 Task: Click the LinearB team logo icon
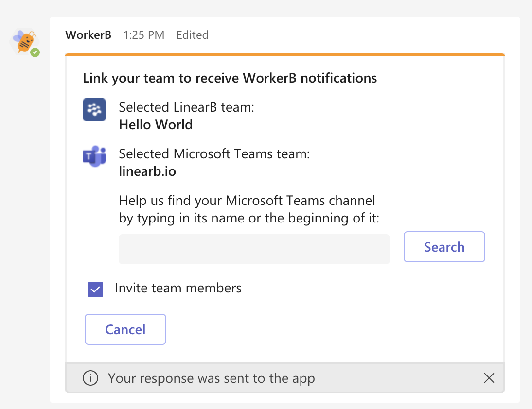click(94, 110)
